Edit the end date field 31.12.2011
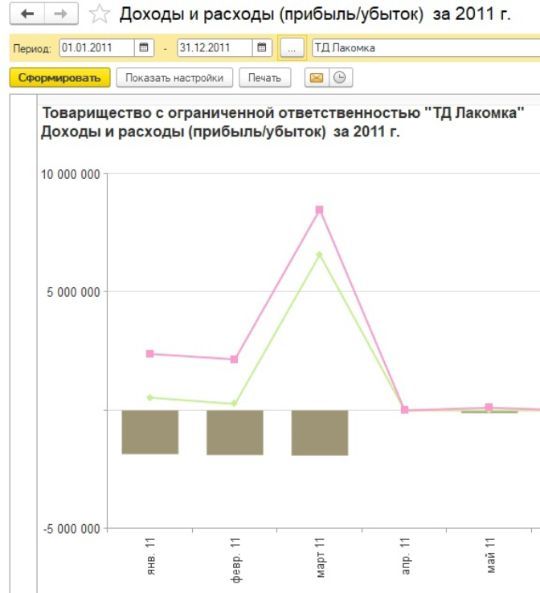This screenshot has height=593, width=540. [x=215, y=48]
